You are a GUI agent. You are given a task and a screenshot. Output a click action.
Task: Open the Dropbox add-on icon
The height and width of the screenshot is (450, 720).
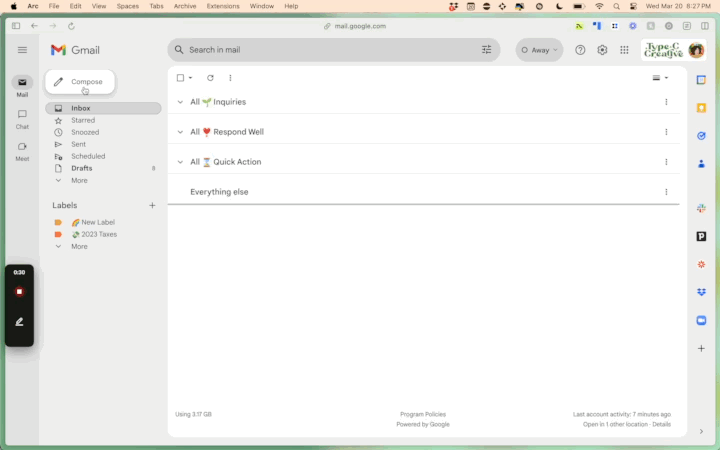coord(701,292)
